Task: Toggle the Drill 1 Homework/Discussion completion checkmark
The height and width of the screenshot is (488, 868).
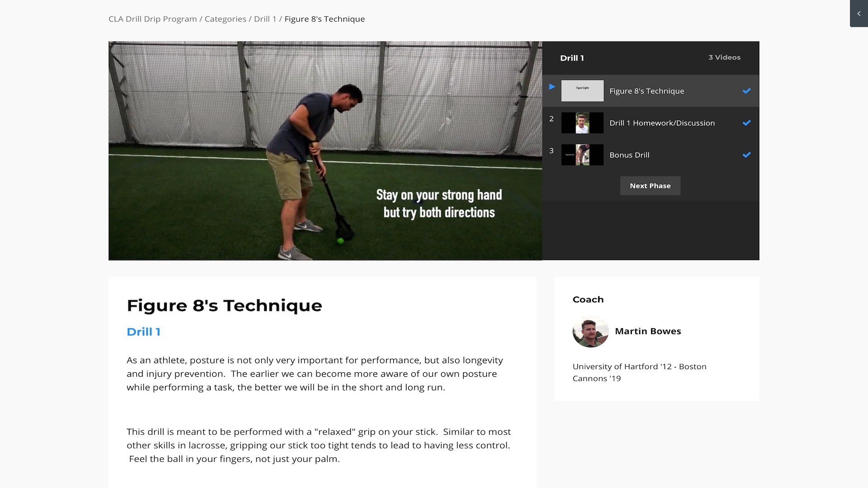Action: 746,123
